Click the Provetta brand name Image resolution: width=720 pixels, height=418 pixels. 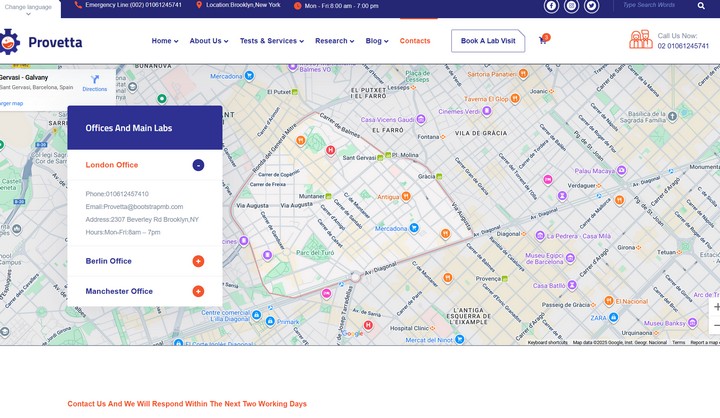55,42
